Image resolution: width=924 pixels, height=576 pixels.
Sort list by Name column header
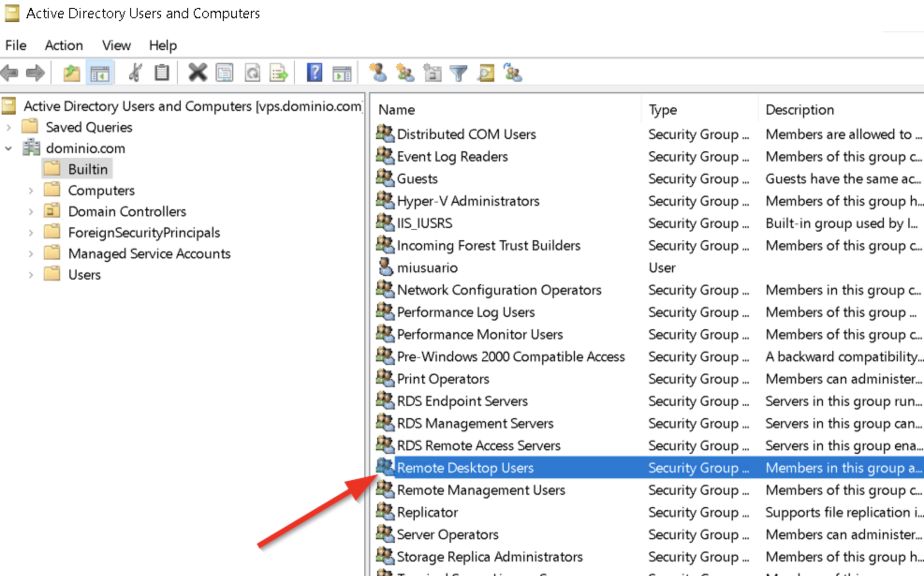tap(396, 110)
